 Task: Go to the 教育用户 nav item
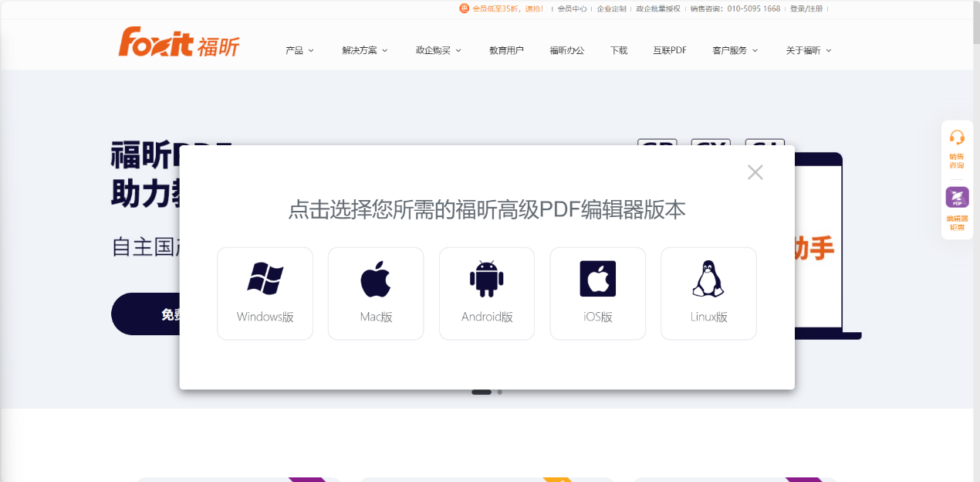click(x=506, y=49)
